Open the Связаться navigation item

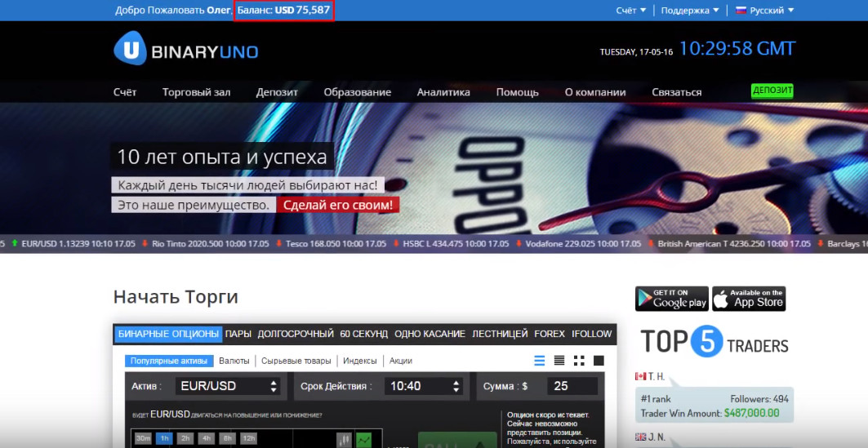[676, 92]
